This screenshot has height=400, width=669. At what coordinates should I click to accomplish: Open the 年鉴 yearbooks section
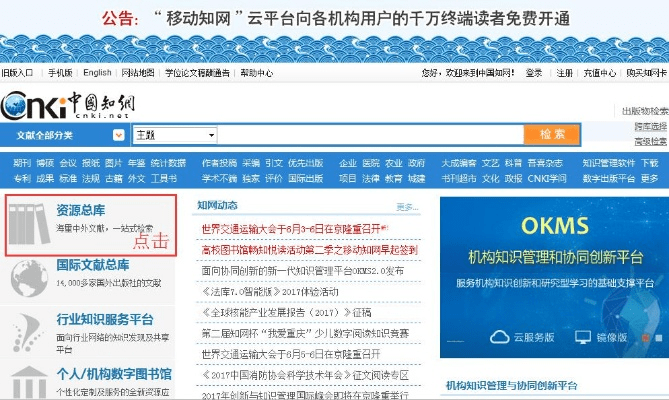point(137,163)
